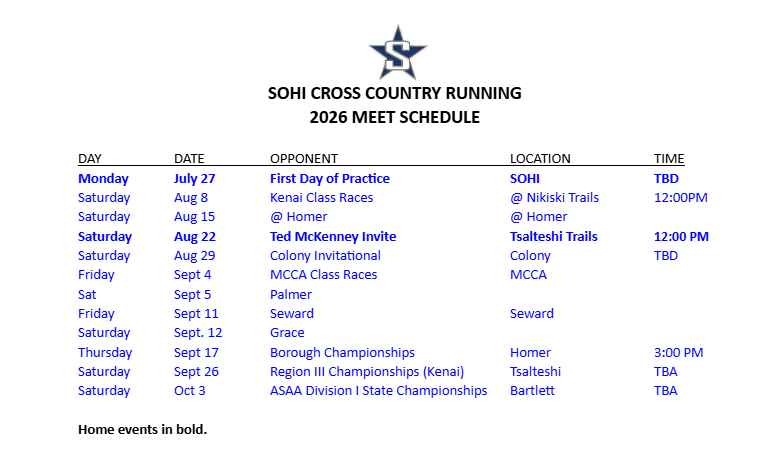Screen dimensions: 777x467
Task: Select the 3:00 PM time
Action: click(678, 352)
